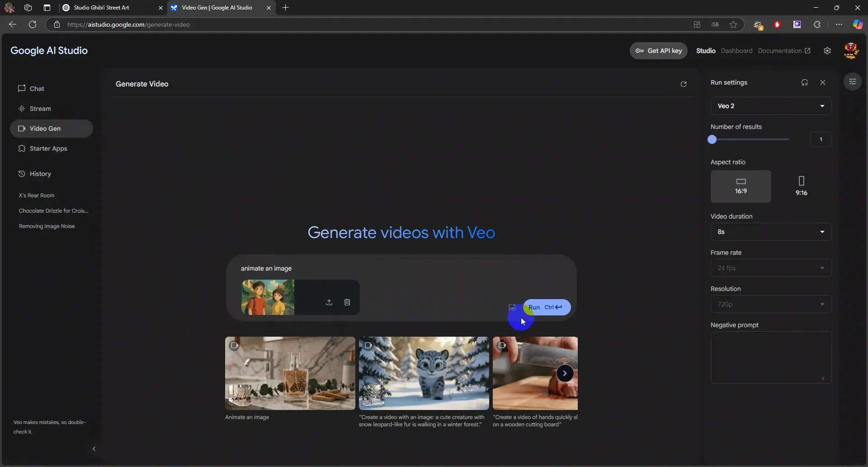
Task: Select the 16:9 aspect ratio
Action: (x=741, y=186)
